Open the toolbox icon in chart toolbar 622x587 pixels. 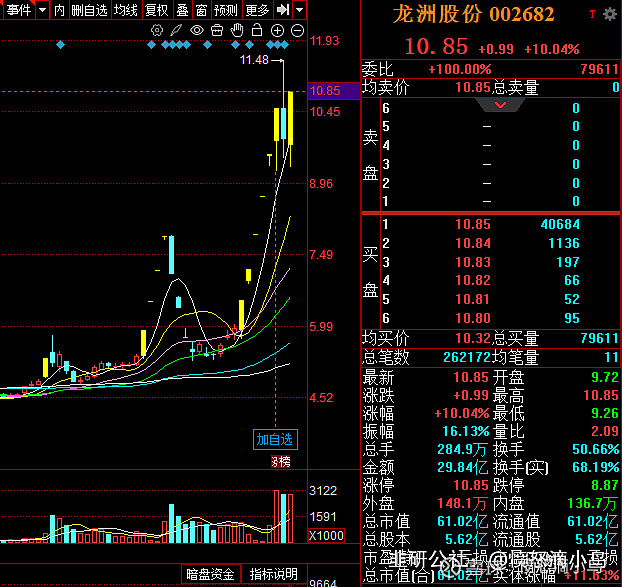(217, 31)
